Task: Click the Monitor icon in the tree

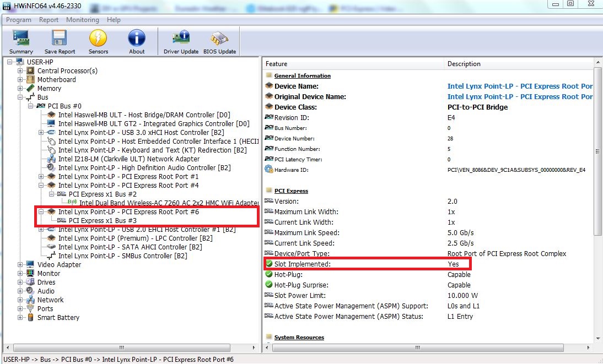Action: [x=30, y=273]
